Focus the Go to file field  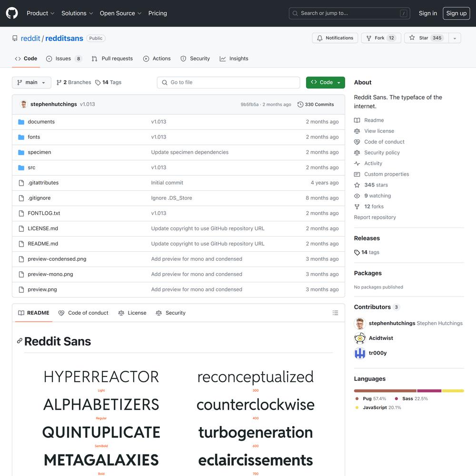click(x=228, y=82)
